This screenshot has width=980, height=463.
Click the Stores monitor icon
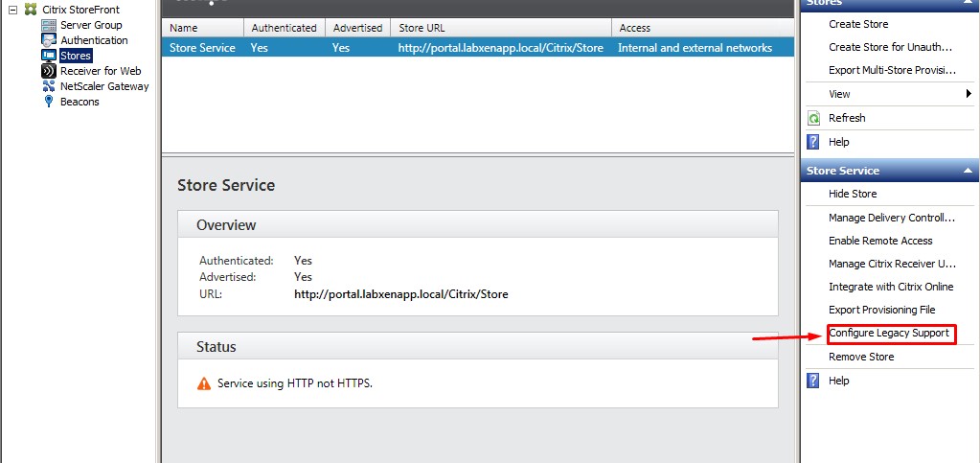click(x=49, y=56)
